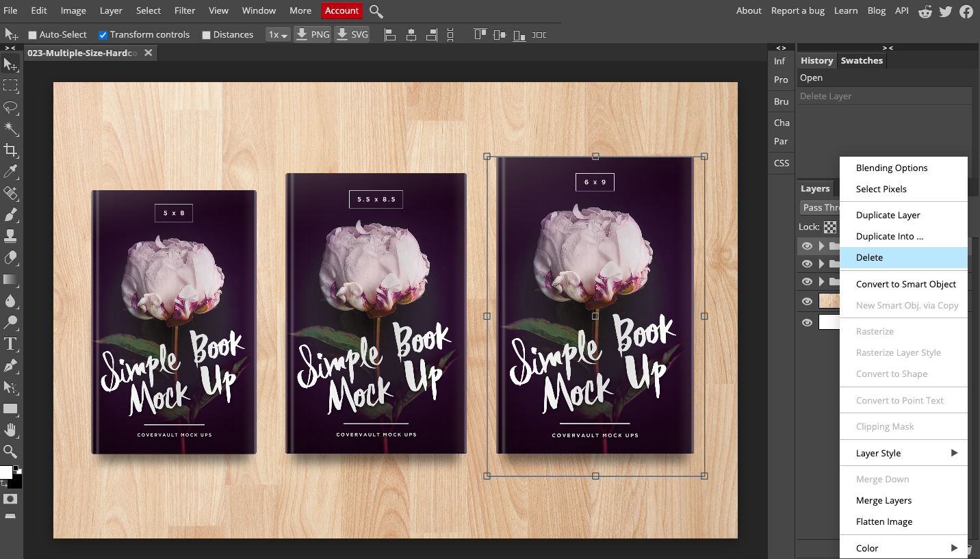
Task: Uncheck Transform controls
Action: (103, 35)
